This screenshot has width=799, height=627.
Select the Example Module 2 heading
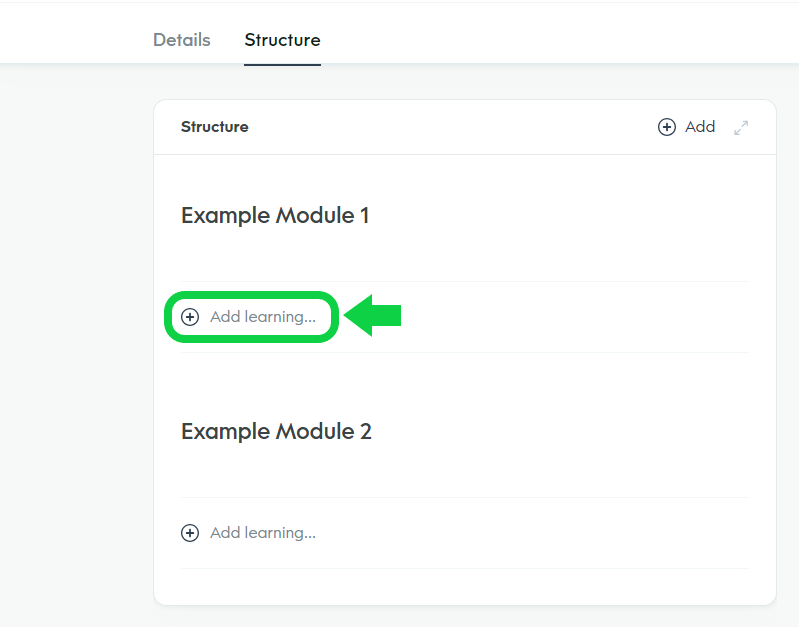276,431
